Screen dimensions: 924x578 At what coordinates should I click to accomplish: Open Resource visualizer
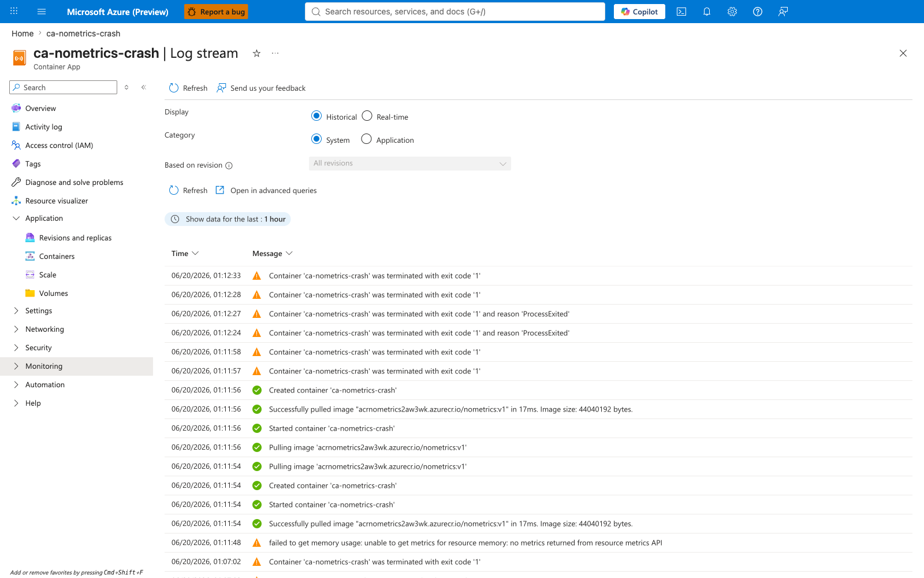[x=57, y=201]
